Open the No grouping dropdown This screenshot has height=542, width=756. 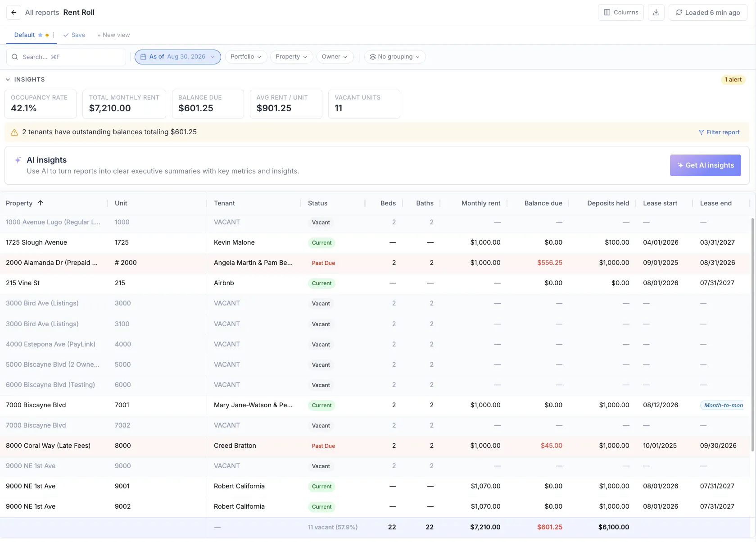point(395,57)
